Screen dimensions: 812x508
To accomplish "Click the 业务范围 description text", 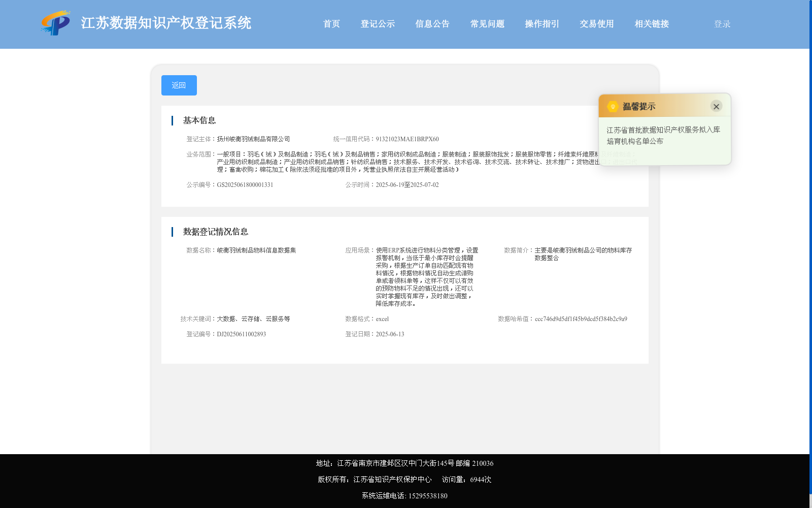I will [x=426, y=162].
